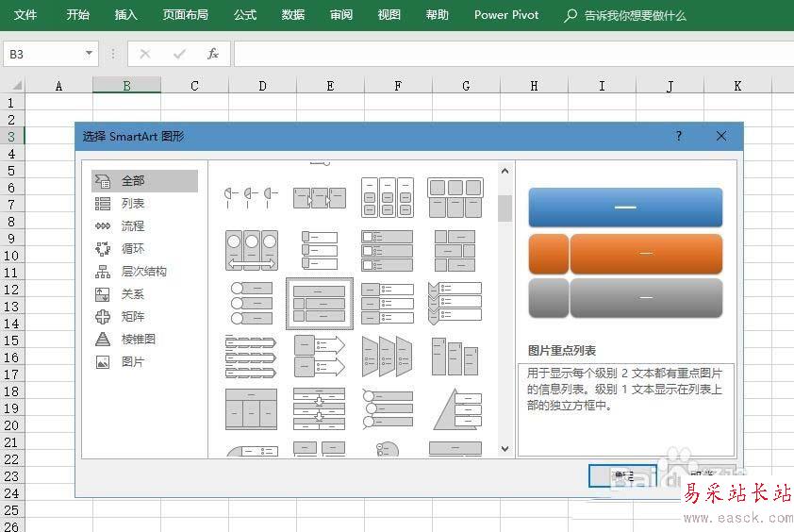Screen dimensions: 794x532
Task: Choose the three-box arrow process layout
Action: coord(320,197)
